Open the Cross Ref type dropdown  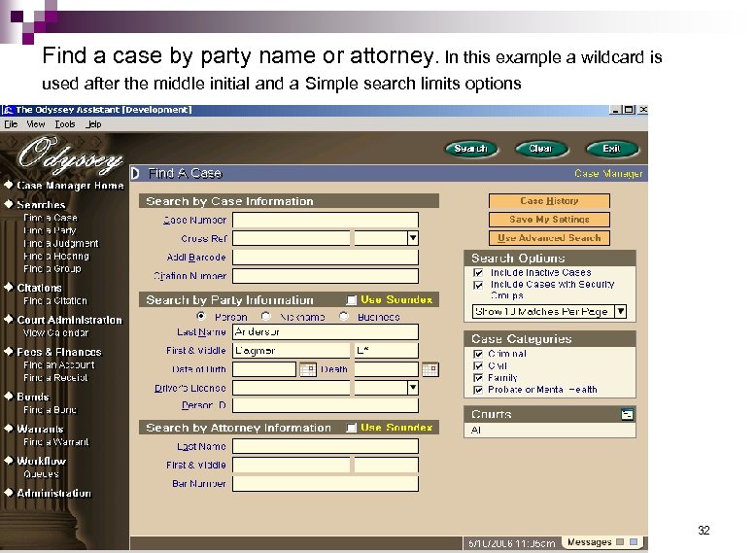[x=413, y=238]
